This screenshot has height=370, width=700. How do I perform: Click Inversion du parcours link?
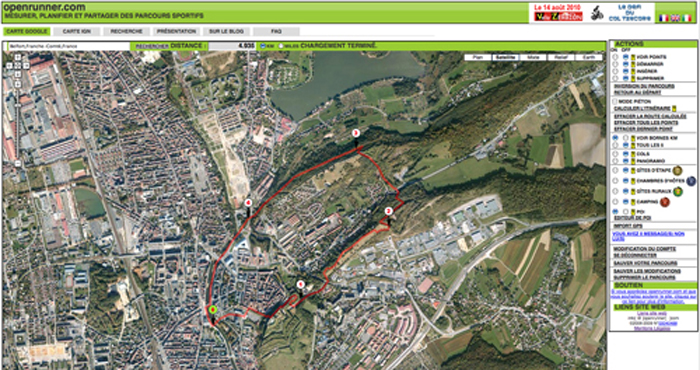tap(644, 86)
